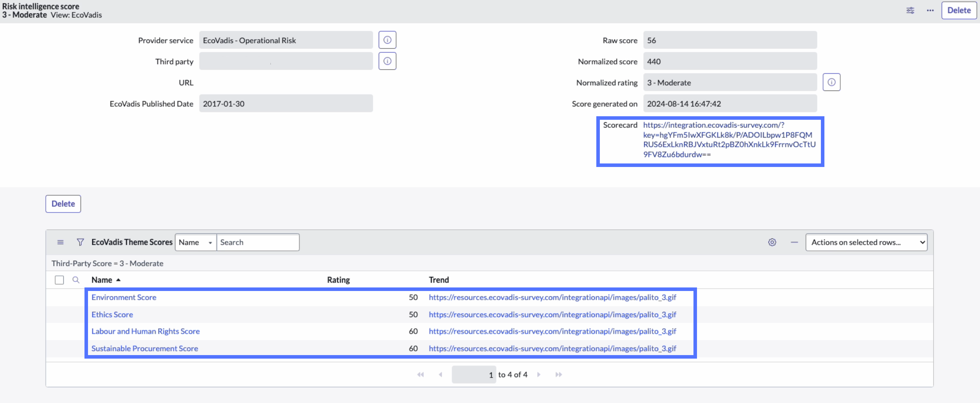View info for Provider service field
The height and width of the screenshot is (403, 980).
(x=387, y=40)
